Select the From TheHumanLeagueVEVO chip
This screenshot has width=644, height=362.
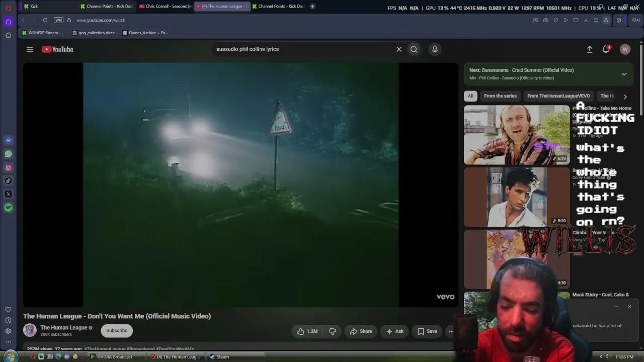(x=558, y=96)
